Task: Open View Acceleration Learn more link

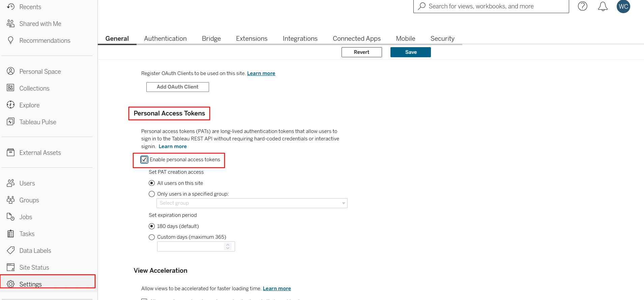Action: 277,289
